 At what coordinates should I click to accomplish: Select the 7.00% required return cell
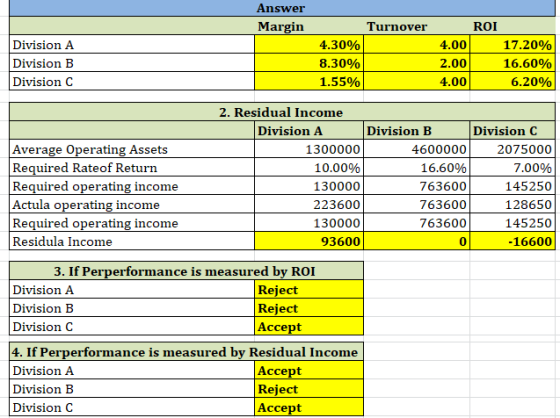512,168
